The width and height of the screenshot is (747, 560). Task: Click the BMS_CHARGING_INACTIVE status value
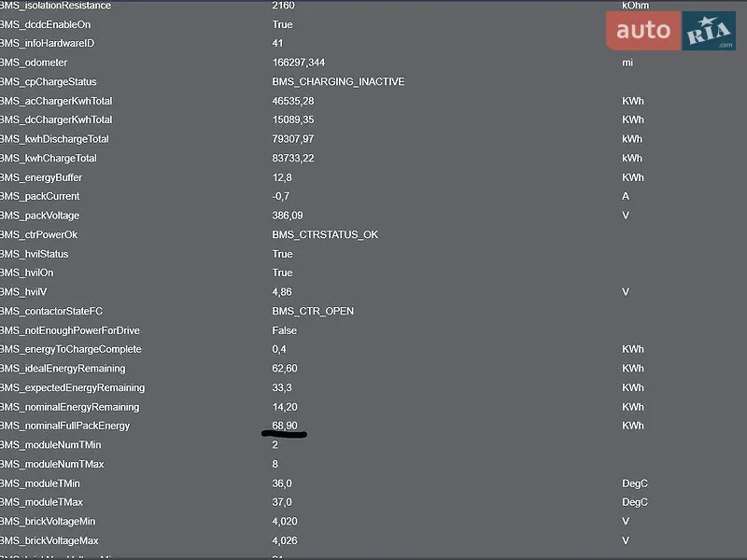(338, 82)
